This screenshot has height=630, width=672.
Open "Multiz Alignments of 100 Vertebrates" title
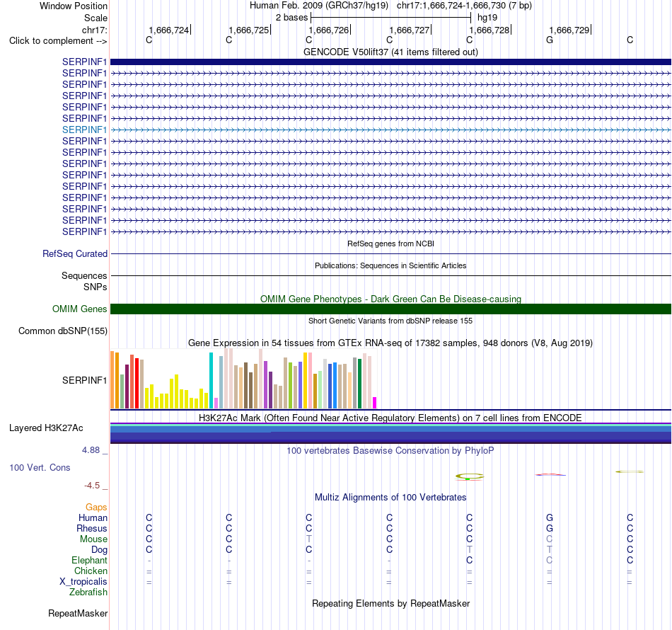tap(390, 498)
